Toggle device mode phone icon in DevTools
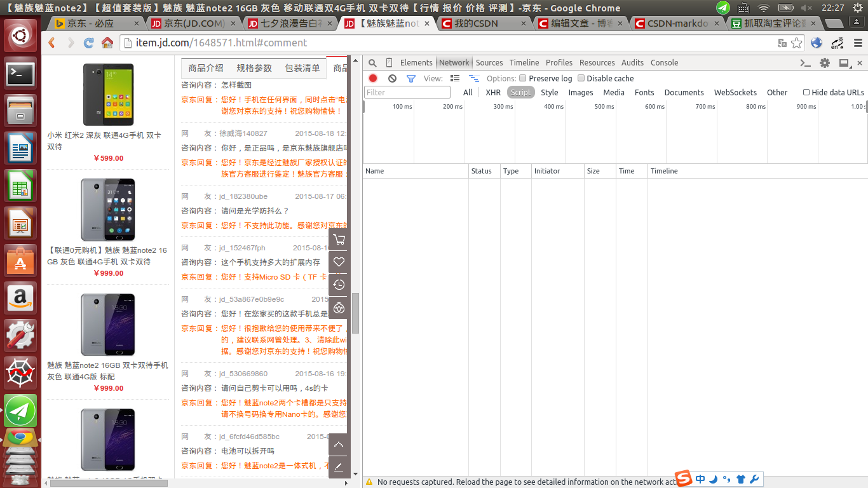The height and width of the screenshot is (488, 868). click(389, 63)
